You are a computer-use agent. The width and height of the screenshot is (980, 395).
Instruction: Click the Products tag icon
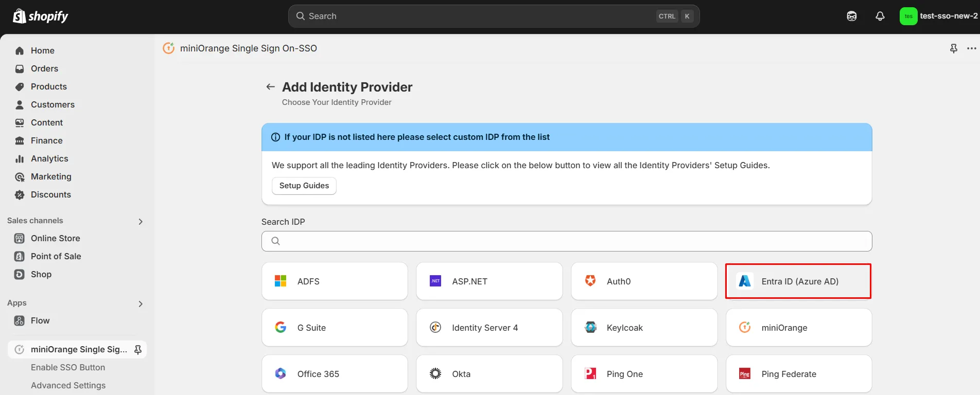(20, 86)
